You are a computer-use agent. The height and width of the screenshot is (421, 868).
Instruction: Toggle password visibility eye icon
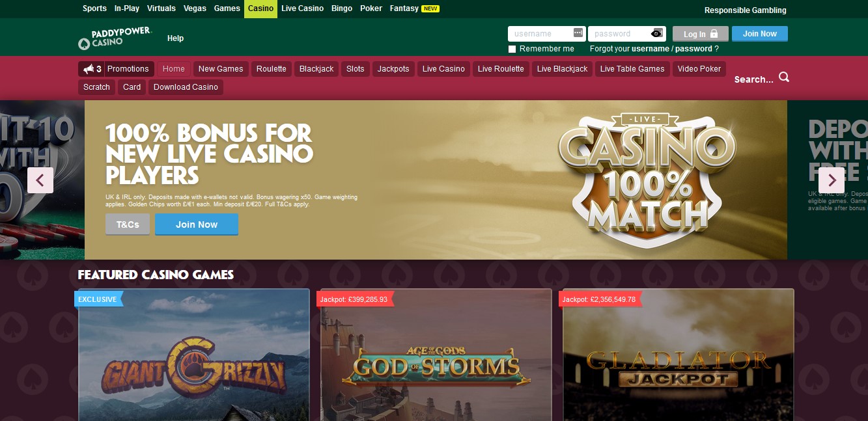point(656,34)
